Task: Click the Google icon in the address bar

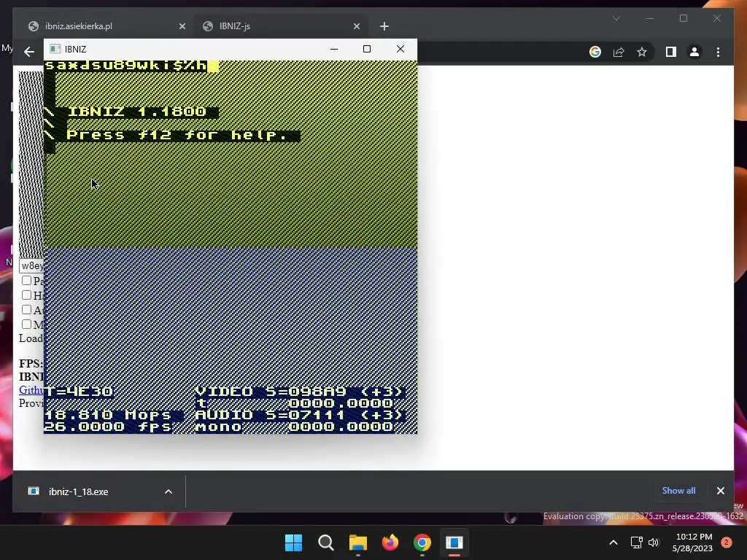Action: click(x=595, y=52)
